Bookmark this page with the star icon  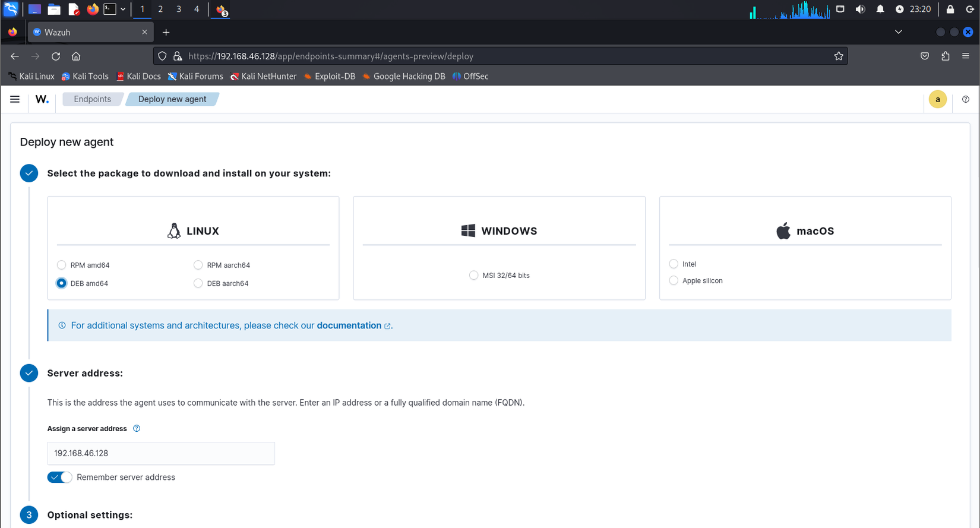coord(839,56)
